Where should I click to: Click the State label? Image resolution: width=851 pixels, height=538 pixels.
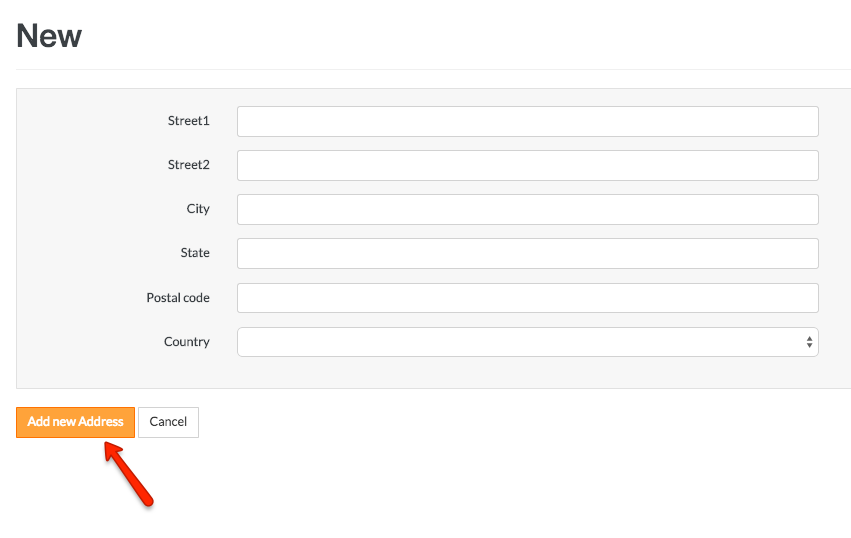pos(195,253)
